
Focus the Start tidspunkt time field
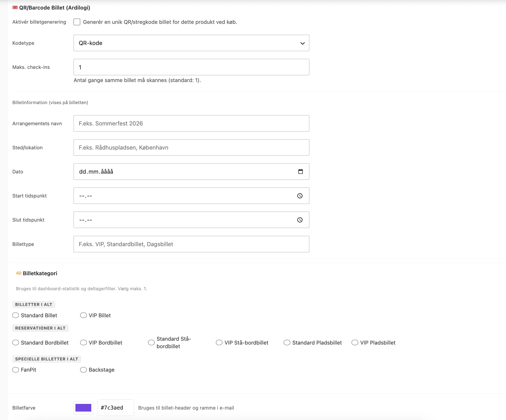coord(191,196)
